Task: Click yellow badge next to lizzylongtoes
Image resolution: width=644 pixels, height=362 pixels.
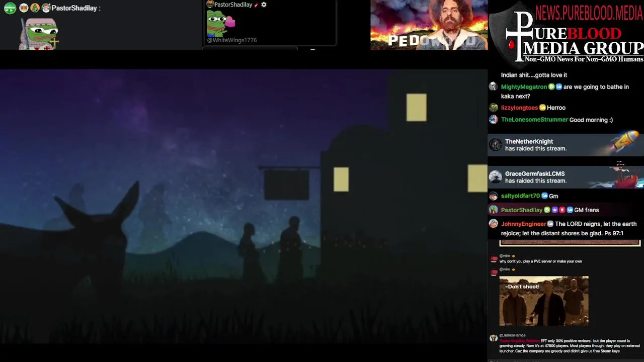Action: click(x=542, y=108)
